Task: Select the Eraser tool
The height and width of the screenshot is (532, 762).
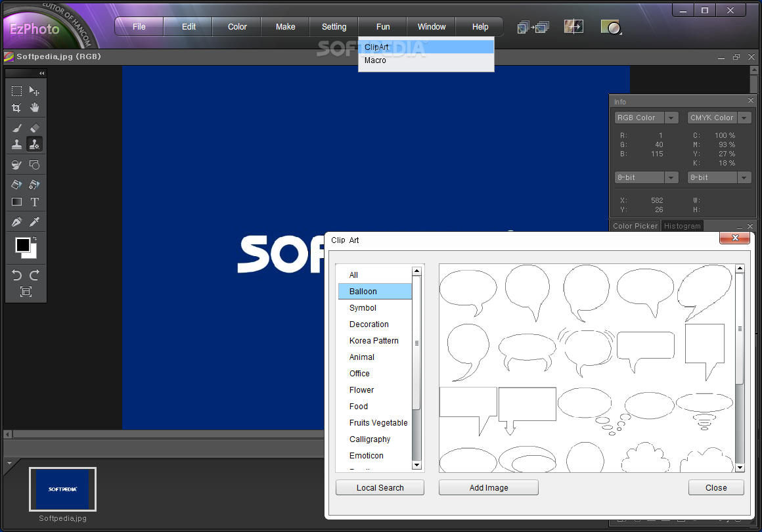Action: (x=35, y=128)
